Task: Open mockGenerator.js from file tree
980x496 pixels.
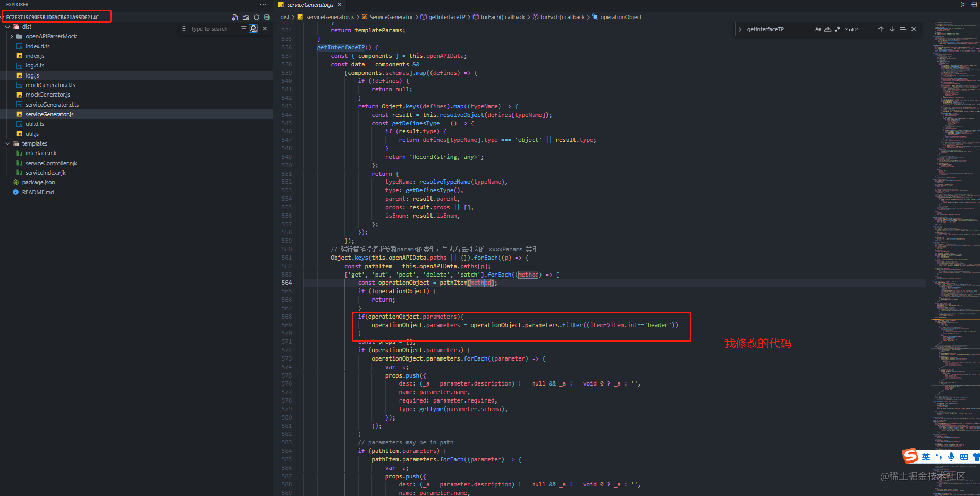Action: point(48,95)
